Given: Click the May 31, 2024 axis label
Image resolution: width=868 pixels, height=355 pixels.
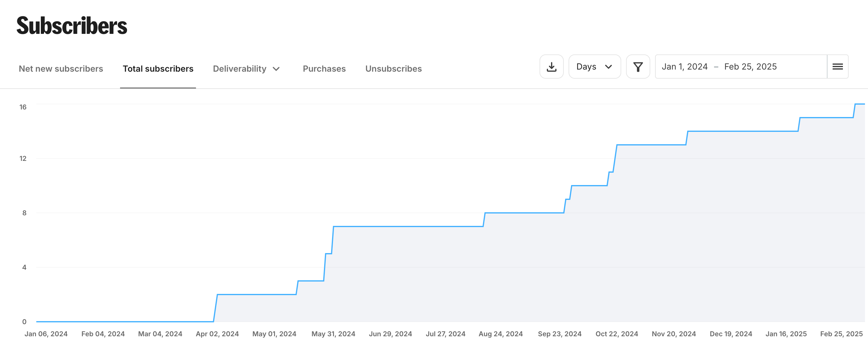Looking at the screenshot, I should tap(333, 334).
